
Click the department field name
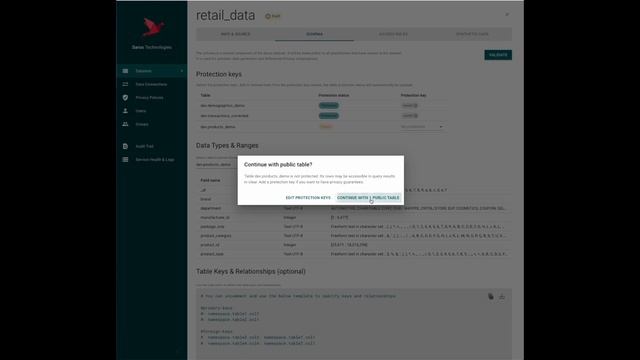click(211, 209)
